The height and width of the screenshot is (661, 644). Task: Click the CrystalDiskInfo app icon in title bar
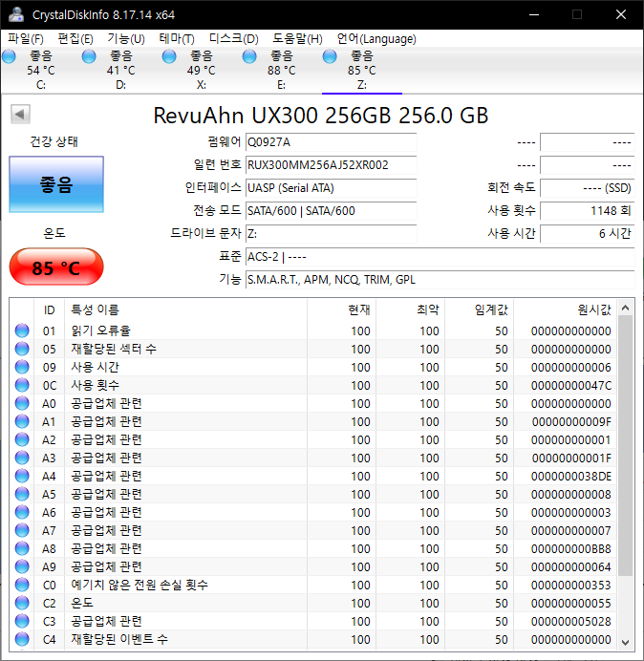(x=16, y=14)
